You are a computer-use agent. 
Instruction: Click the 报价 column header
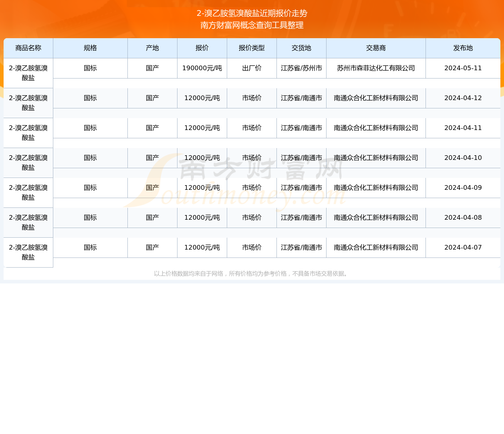click(x=202, y=48)
